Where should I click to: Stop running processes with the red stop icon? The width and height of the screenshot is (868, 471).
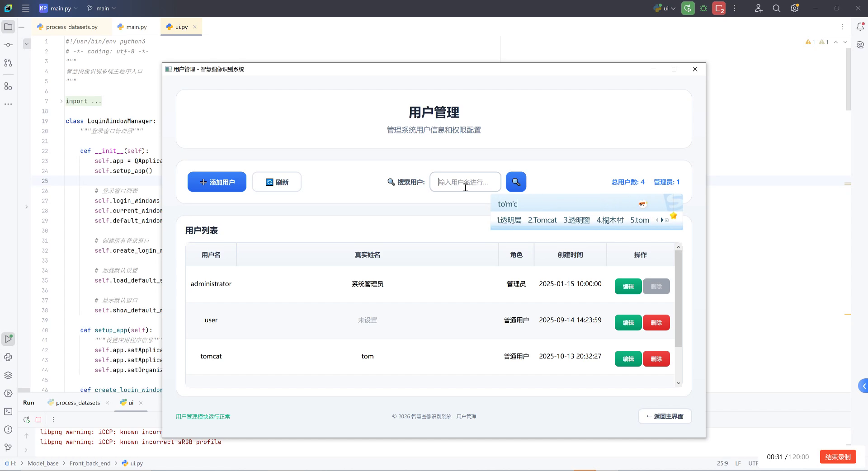pyautogui.click(x=718, y=8)
